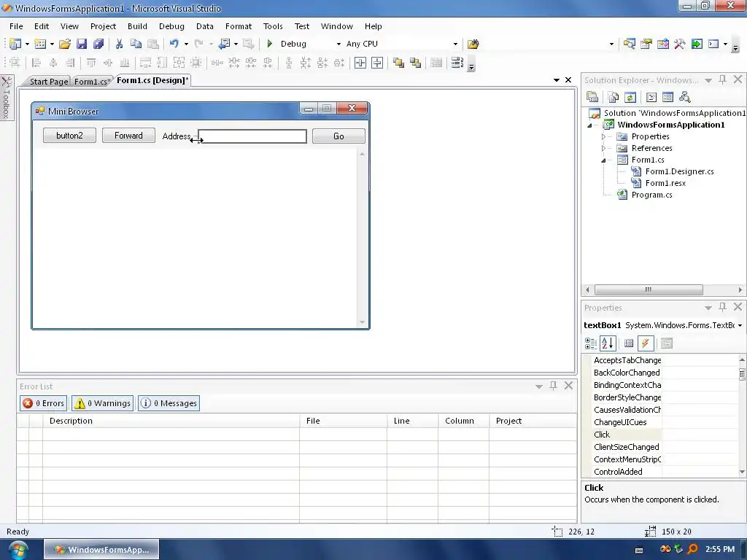
Task: Select the Forward button on the form
Action: click(128, 136)
